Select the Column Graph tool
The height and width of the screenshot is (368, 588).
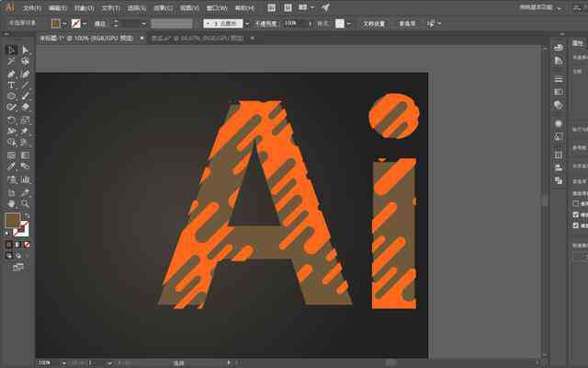(x=25, y=179)
